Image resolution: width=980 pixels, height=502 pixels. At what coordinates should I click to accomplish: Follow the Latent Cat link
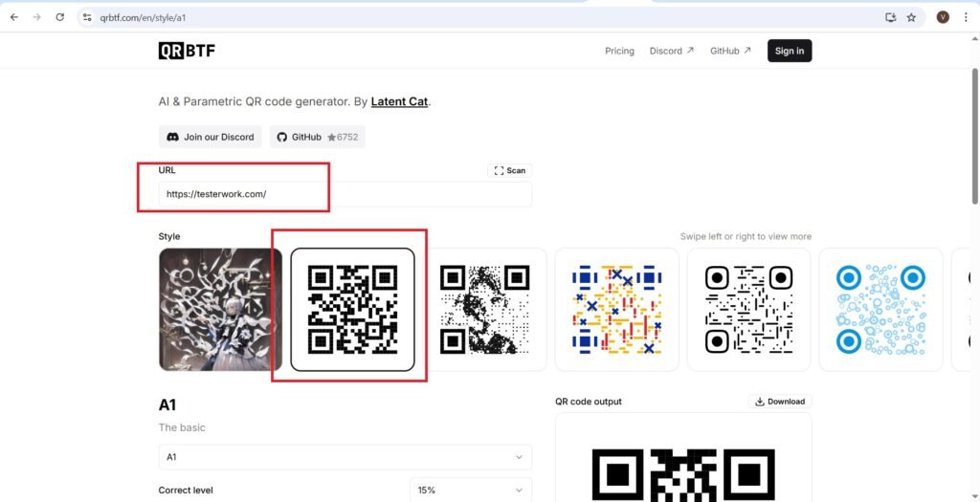pyautogui.click(x=399, y=101)
